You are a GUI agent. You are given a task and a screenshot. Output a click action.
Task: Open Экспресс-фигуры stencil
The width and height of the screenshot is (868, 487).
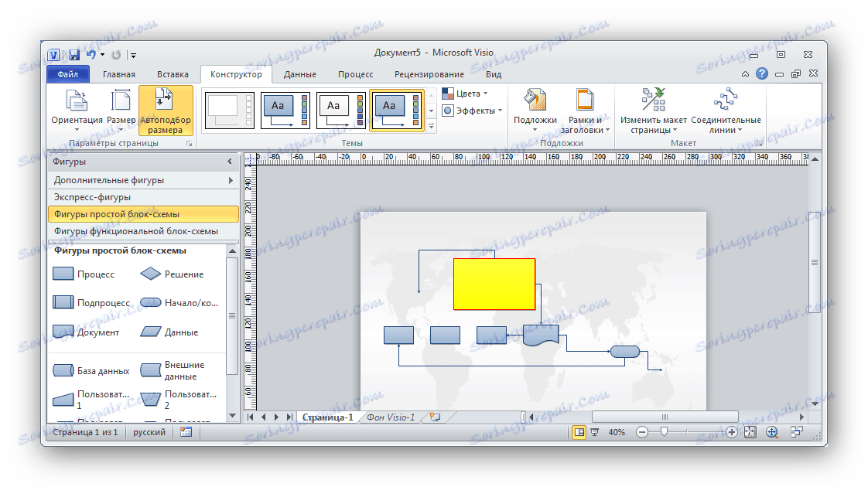[143, 197]
